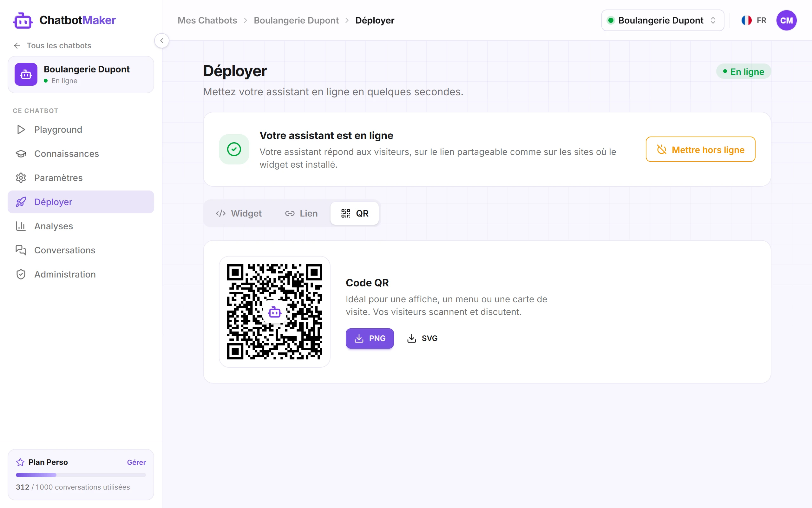Viewport: 812px width, 508px height.
Task: Click the Gérer plan link
Action: (136, 462)
